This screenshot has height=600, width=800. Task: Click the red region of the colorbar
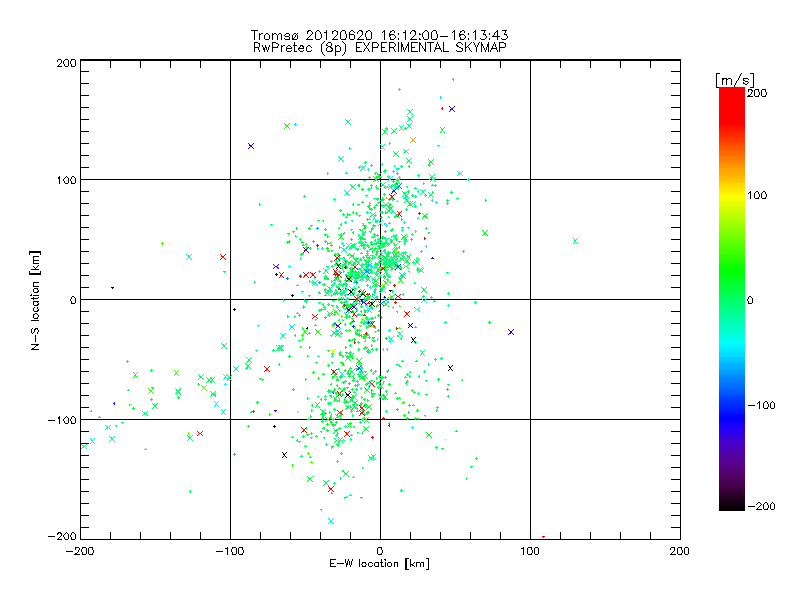click(x=732, y=105)
